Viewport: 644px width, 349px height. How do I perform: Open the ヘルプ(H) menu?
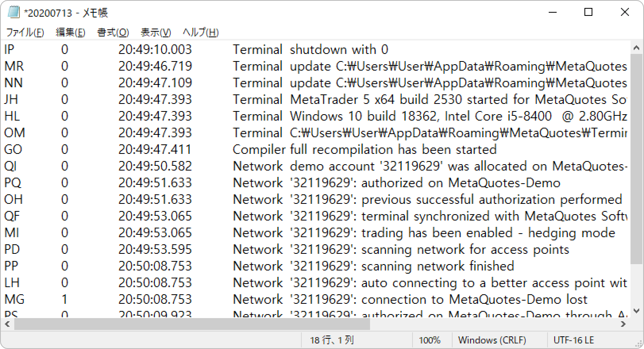201,33
